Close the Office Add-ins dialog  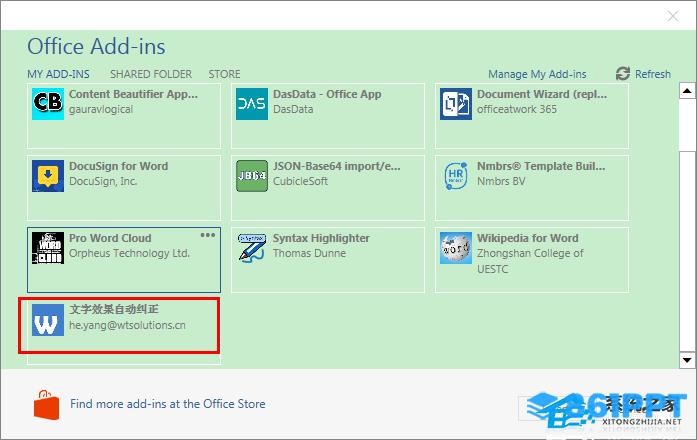[673, 16]
